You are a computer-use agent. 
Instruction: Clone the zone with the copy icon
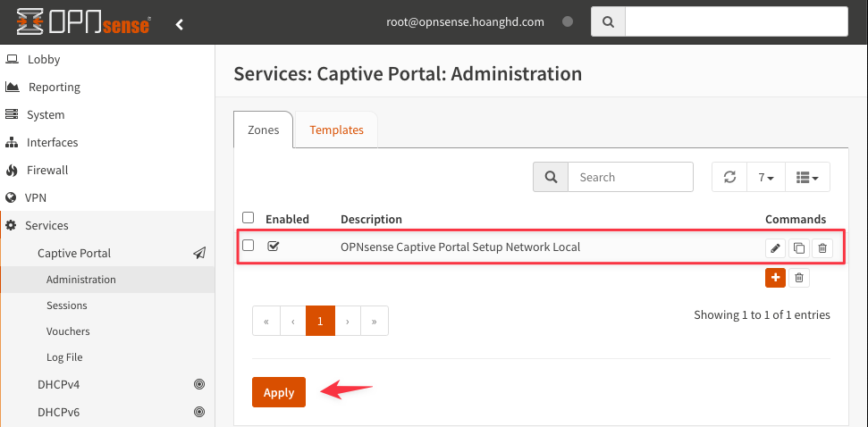(x=799, y=248)
